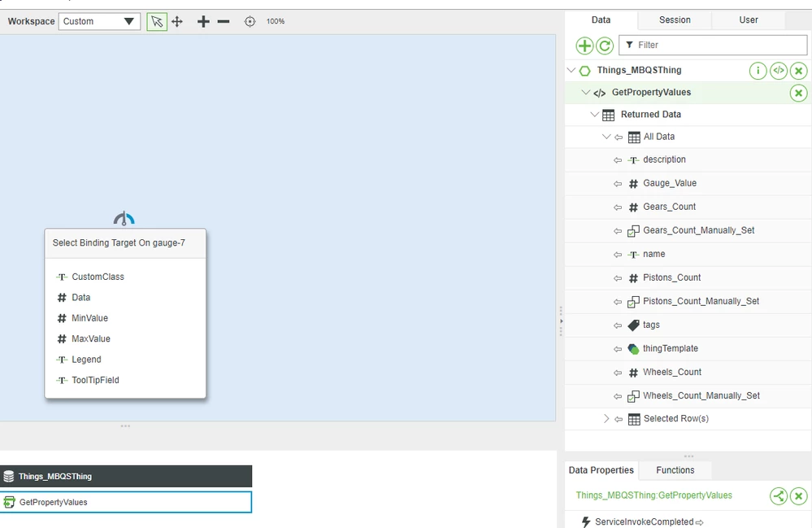The width and height of the screenshot is (812, 528).
Task: Select Pistons_Count_Manually_Set property
Action: pyautogui.click(x=688, y=302)
